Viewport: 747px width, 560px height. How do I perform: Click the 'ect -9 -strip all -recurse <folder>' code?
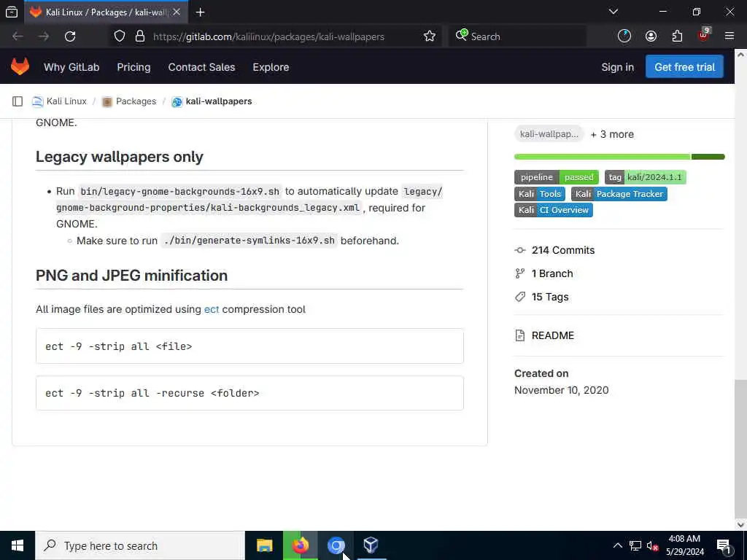point(249,393)
